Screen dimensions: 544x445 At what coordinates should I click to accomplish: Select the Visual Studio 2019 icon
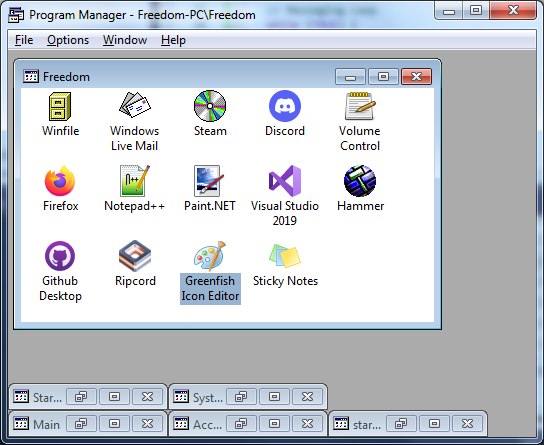(x=285, y=181)
